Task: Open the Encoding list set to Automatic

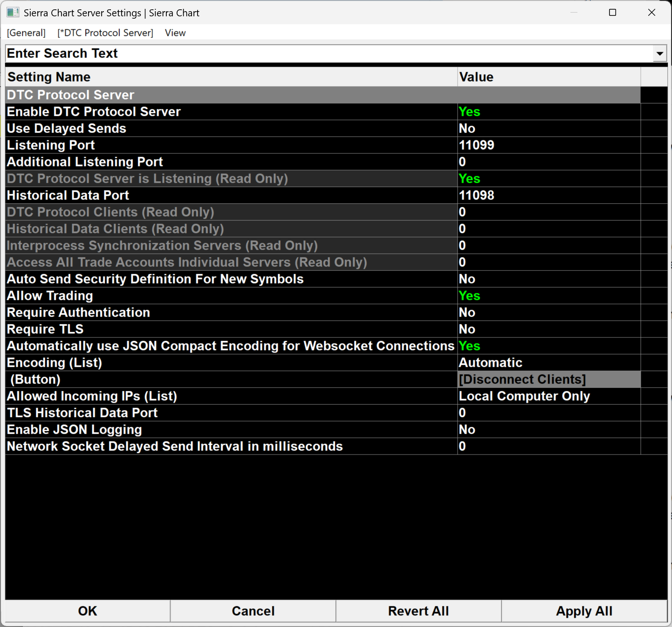Action: (549, 363)
